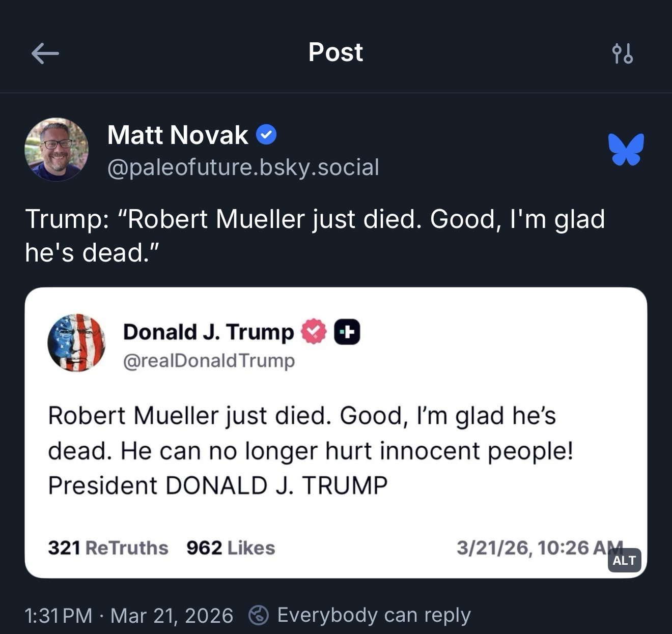Image resolution: width=672 pixels, height=634 pixels.
Task: Open Matt Novak display name
Action: click(178, 135)
